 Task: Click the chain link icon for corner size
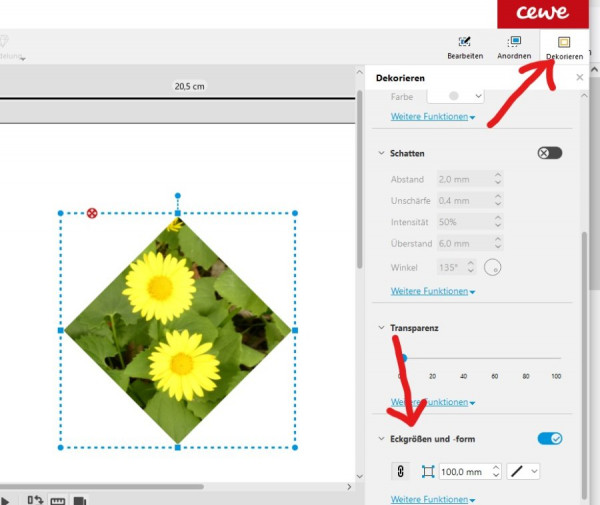pos(400,471)
